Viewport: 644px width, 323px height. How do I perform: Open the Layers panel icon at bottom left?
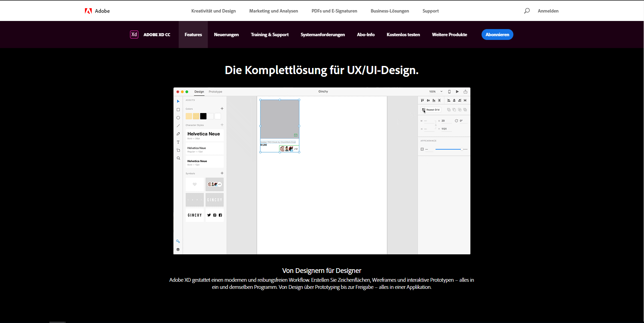click(178, 250)
